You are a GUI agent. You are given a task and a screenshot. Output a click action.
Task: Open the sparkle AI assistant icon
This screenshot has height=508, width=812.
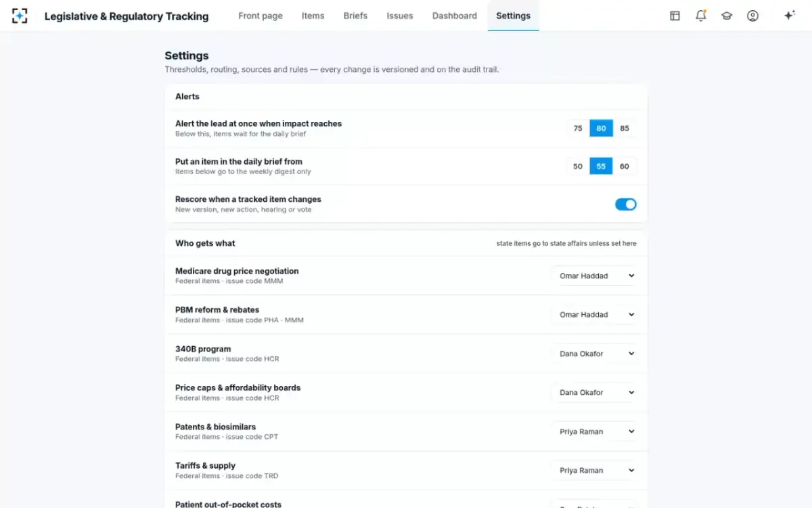pos(789,16)
